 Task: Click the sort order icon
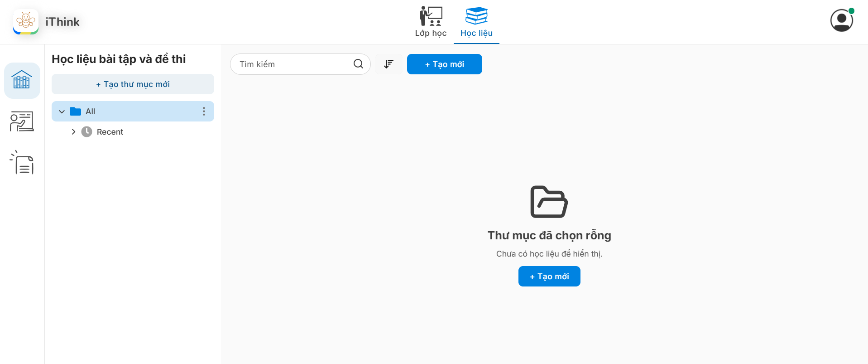click(x=388, y=64)
